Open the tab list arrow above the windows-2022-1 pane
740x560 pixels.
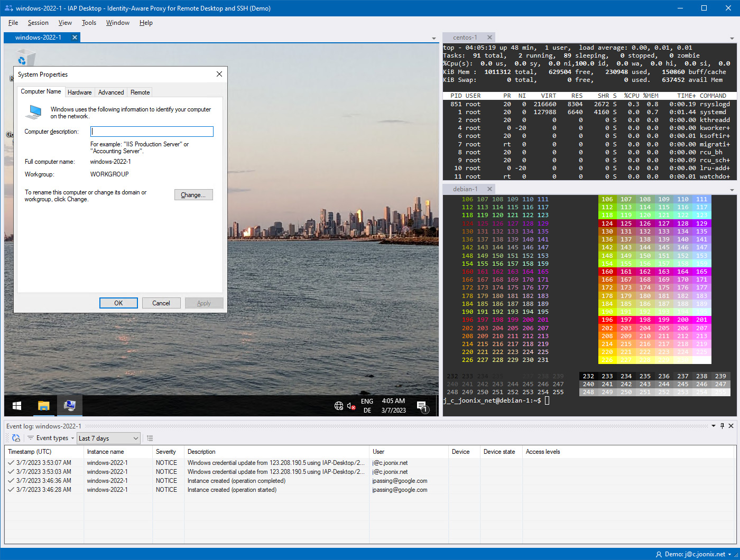434,38
